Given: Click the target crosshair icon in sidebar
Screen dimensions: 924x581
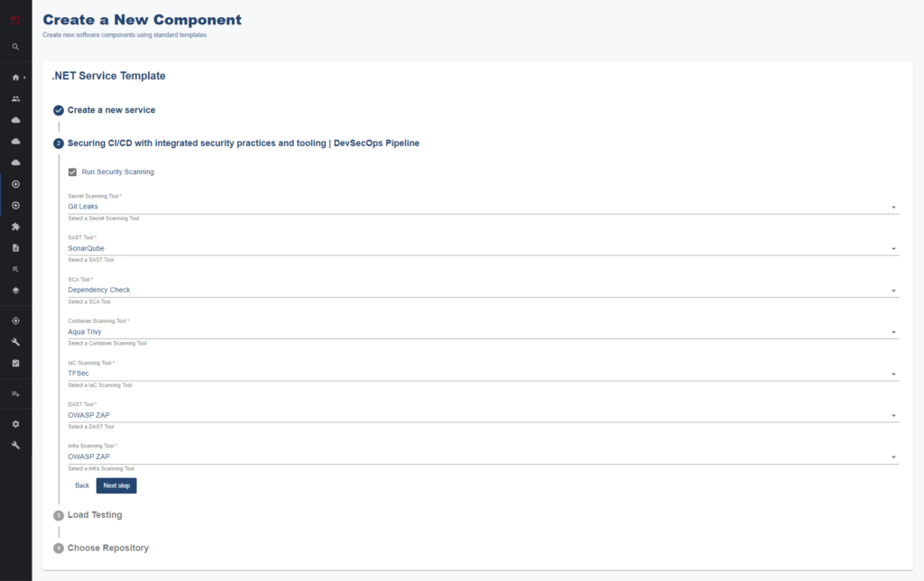Looking at the screenshot, I should pos(15,321).
